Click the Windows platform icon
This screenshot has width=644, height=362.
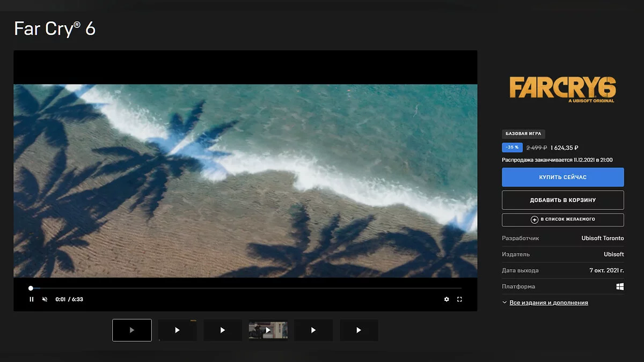point(620,286)
